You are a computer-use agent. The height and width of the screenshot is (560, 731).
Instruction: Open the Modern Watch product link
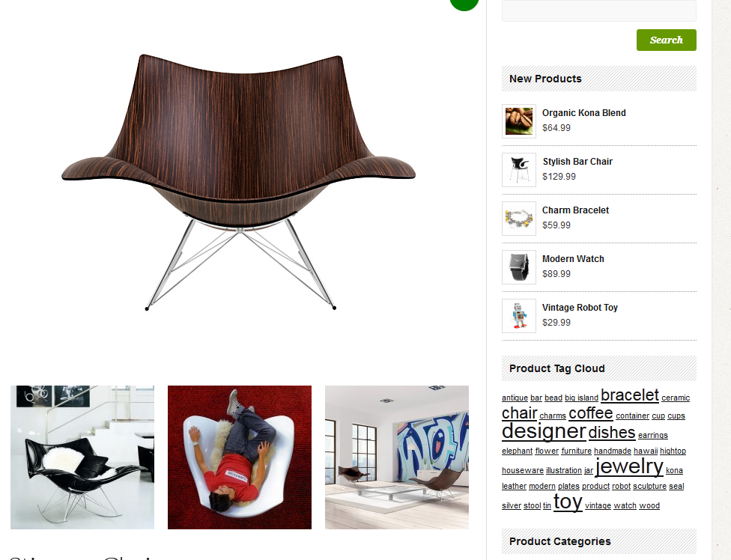tap(573, 259)
